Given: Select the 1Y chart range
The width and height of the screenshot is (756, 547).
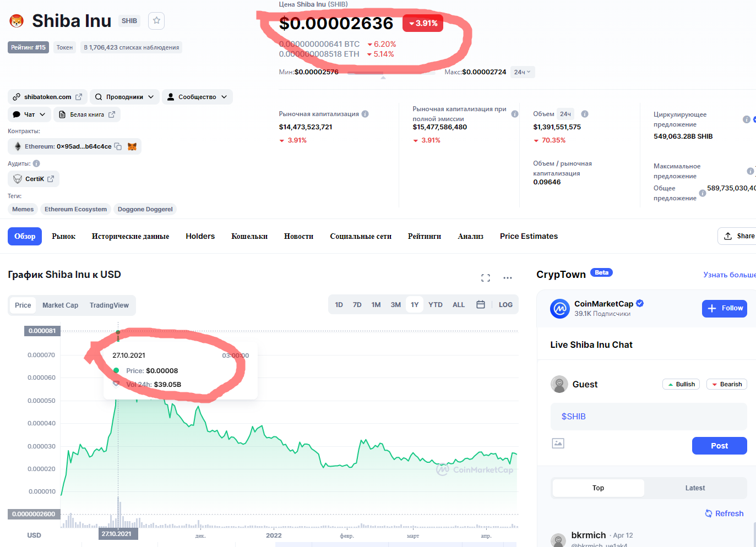Looking at the screenshot, I should coord(415,305).
